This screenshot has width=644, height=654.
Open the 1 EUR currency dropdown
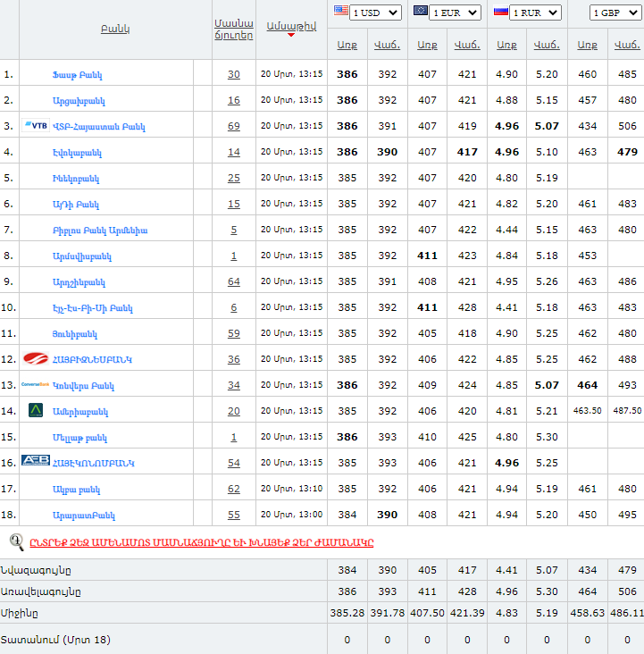point(455,13)
